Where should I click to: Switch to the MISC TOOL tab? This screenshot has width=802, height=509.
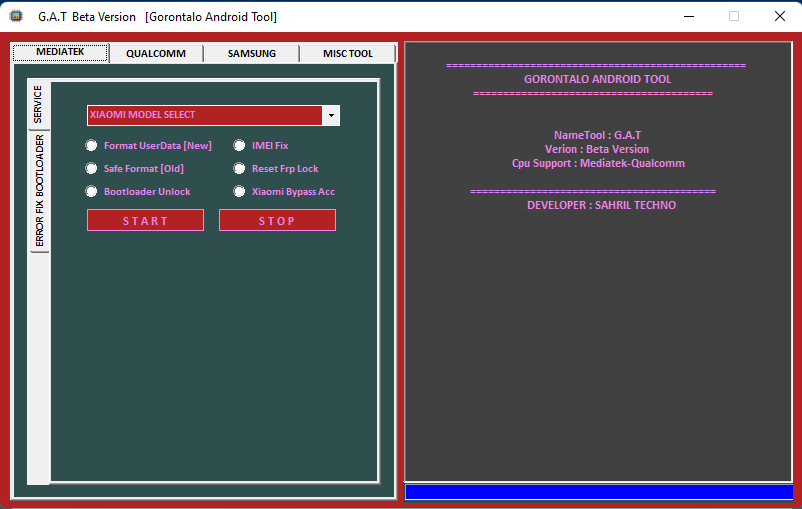point(348,54)
